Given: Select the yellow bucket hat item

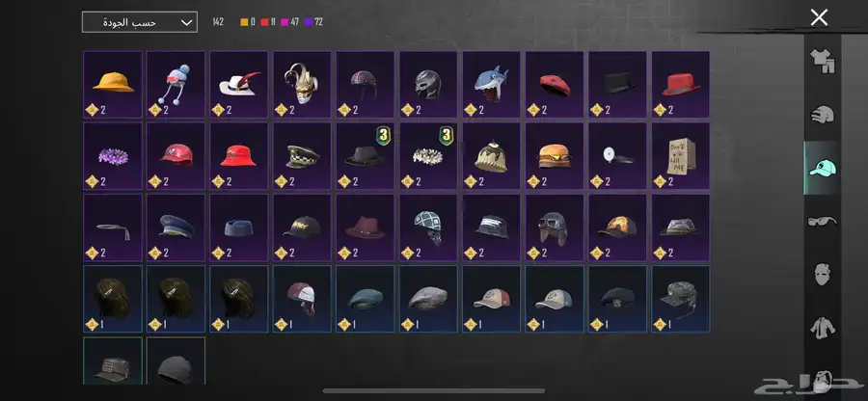Looking at the screenshot, I should (x=113, y=85).
